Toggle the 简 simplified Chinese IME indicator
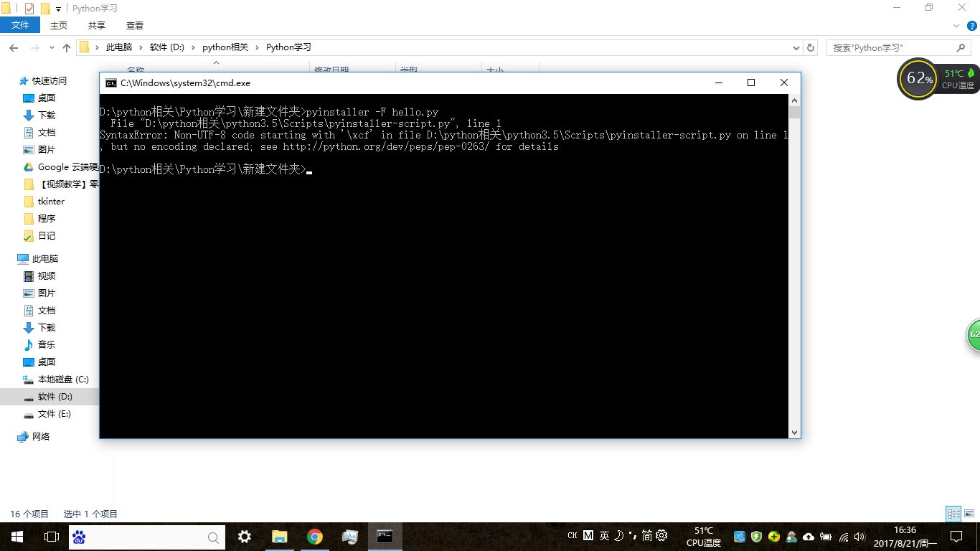The image size is (980, 551). 647,536
